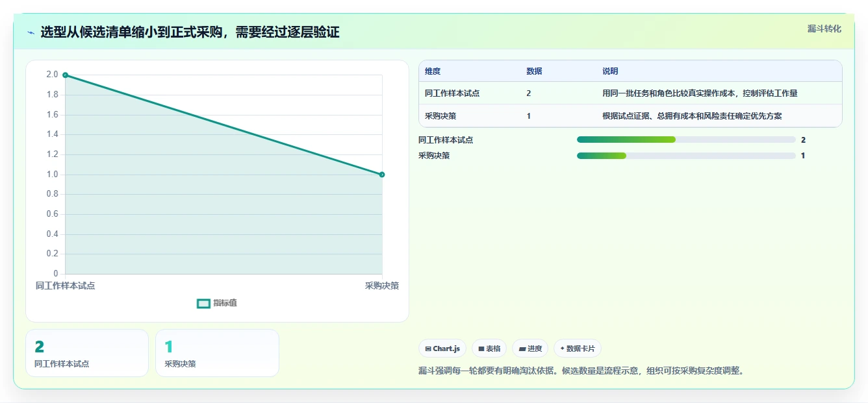Click the 漏斗转化 label in the header

point(824,29)
